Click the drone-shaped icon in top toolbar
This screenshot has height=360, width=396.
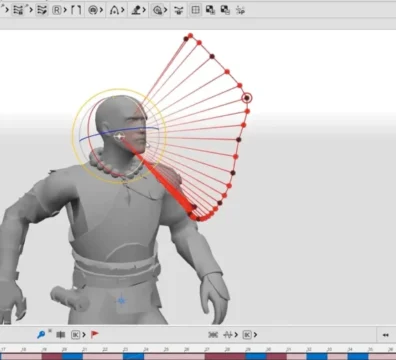(179, 10)
